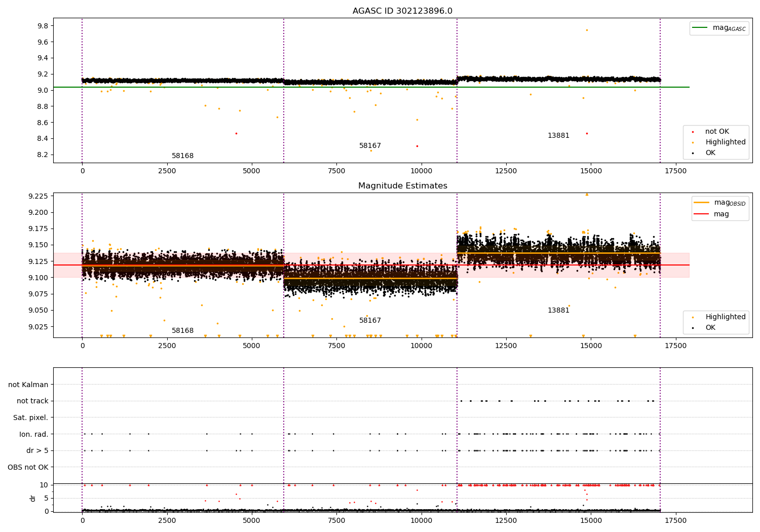Click the 9.200 y-axis tick label

38,212
